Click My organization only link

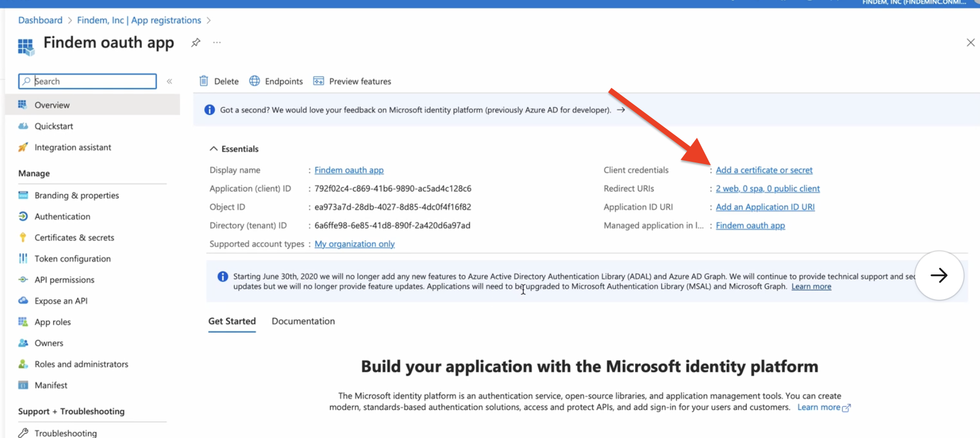coord(354,244)
